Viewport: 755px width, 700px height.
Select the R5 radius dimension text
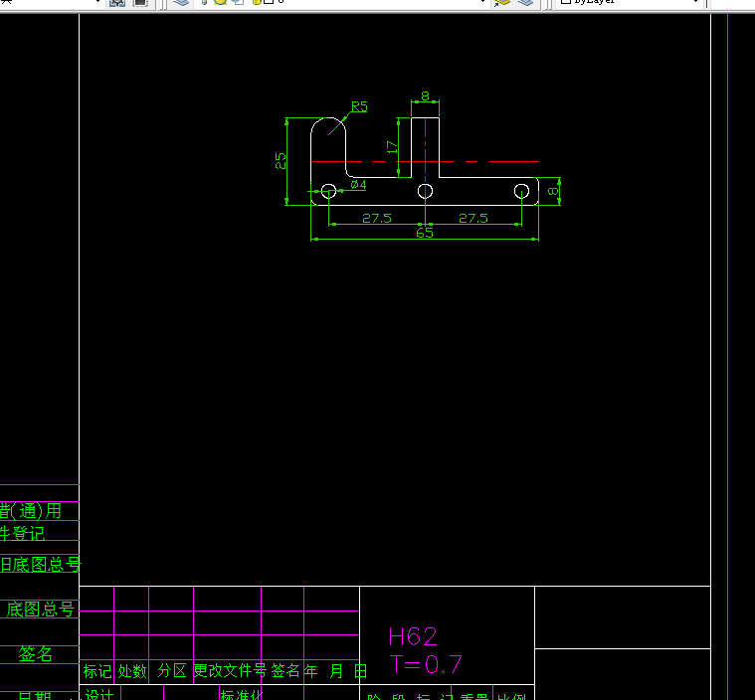[x=359, y=106]
